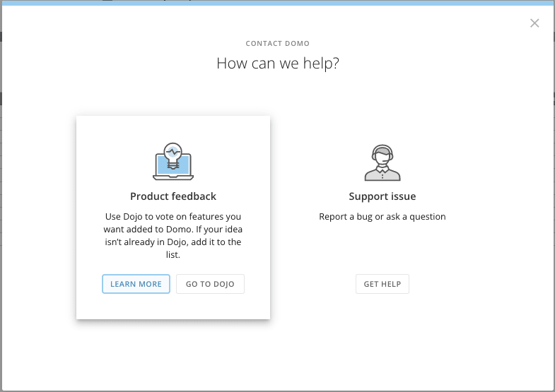The height and width of the screenshot is (392, 555).
Task: Click the lightbulb laptop feedback icon
Action: 173,162
